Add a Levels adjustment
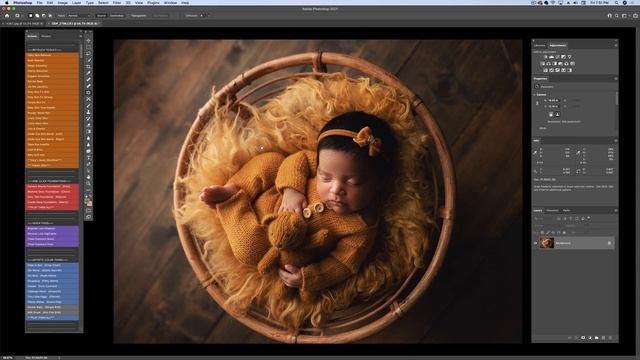This screenshot has height=360, width=640. pyautogui.click(x=551, y=57)
